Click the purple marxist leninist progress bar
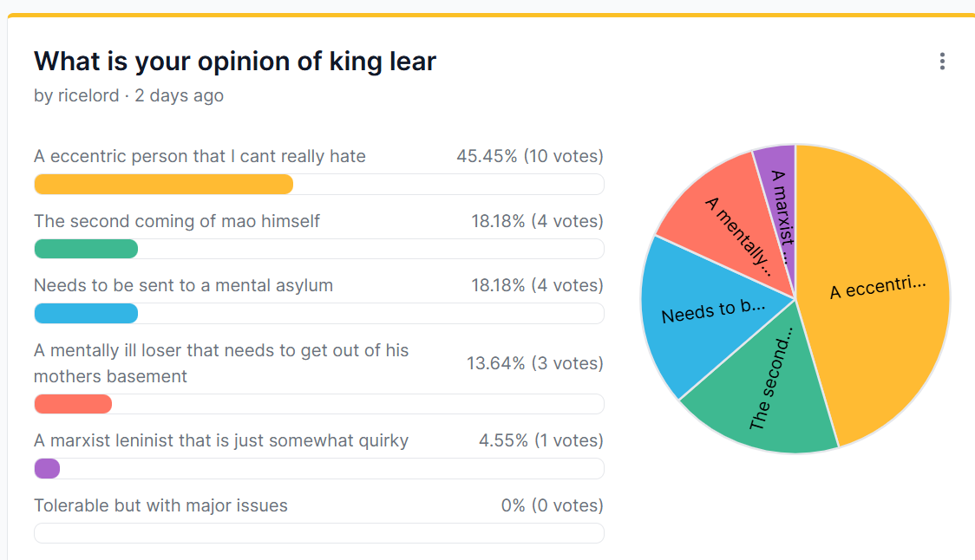 pos(47,469)
